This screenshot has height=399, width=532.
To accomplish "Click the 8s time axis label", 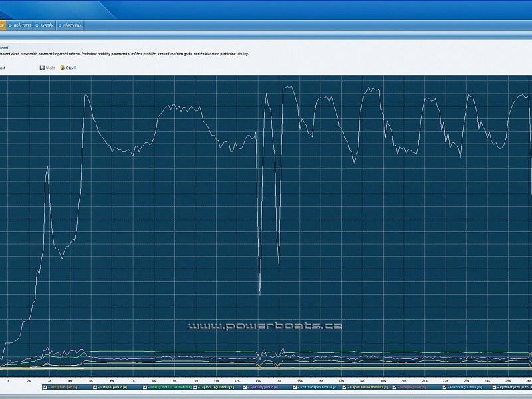I will pos(154,381).
